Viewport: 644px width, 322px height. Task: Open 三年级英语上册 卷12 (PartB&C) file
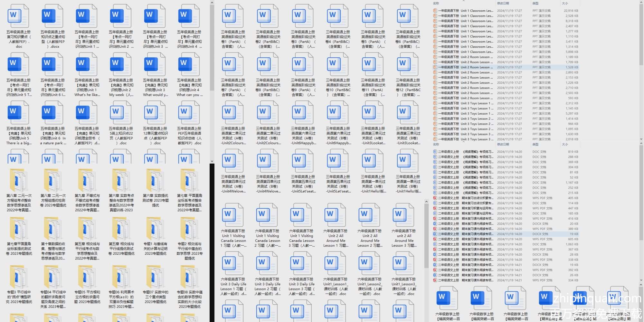pyautogui.click(x=408, y=65)
